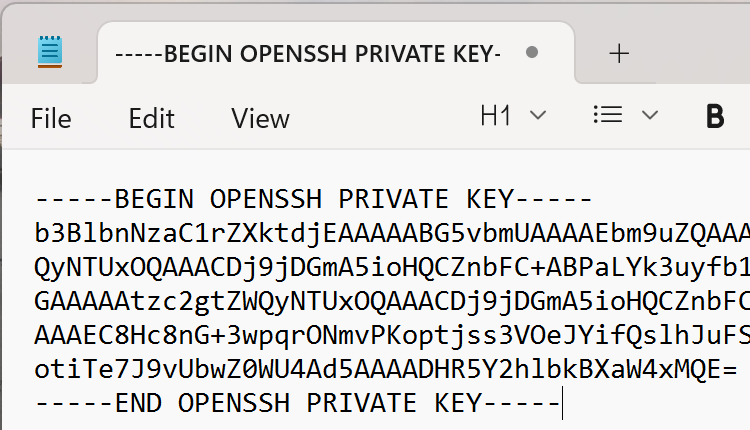Viewport: 750px width, 430px height.
Task: Open a new tab with plus button
Action: 619,53
